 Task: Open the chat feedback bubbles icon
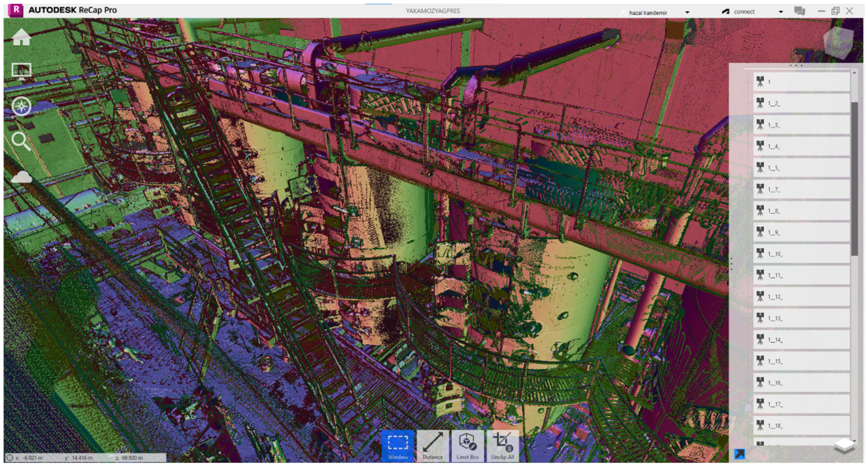point(799,11)
